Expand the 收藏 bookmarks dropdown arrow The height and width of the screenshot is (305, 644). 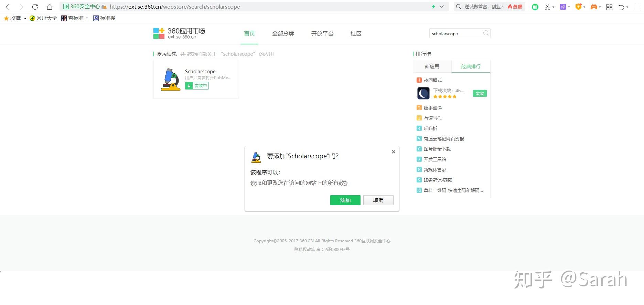tap(25, 19)
